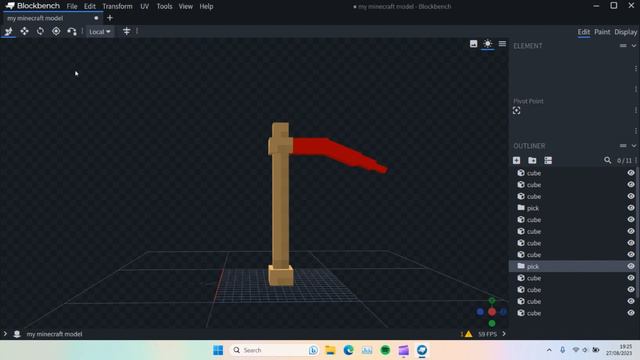The width and height of the screenshot is (640, 360).
Task: Open the Element panel options menu
Action: (623, 46)
